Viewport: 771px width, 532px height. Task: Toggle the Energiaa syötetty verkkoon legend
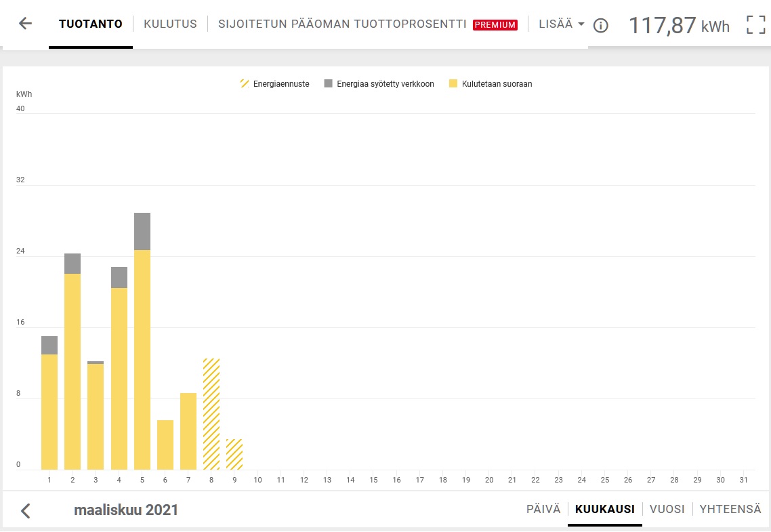pyautogui.click(x=379, y=83)
